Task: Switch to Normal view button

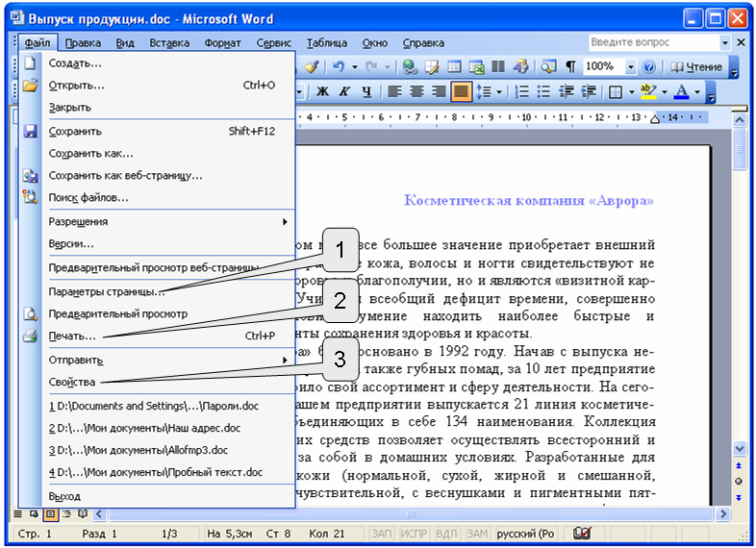Action: tap(18, 513)
